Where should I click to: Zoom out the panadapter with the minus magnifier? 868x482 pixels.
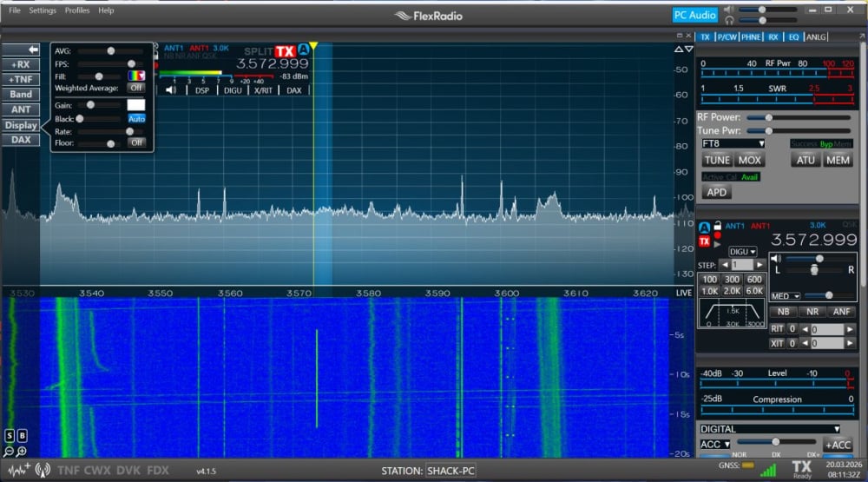(x=9, y=452)
